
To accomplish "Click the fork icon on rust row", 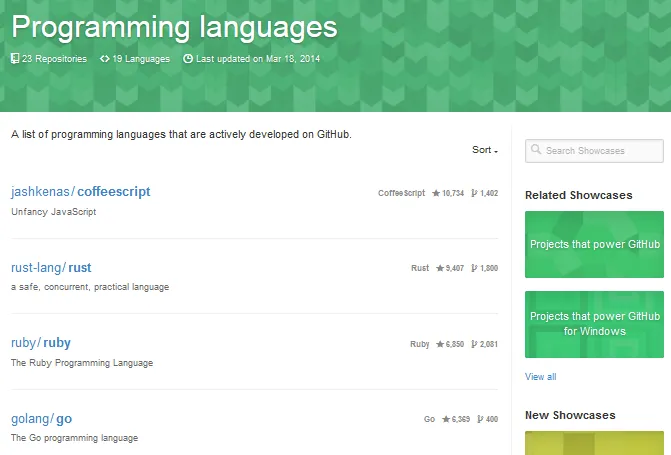I will (x=474, y=268).
